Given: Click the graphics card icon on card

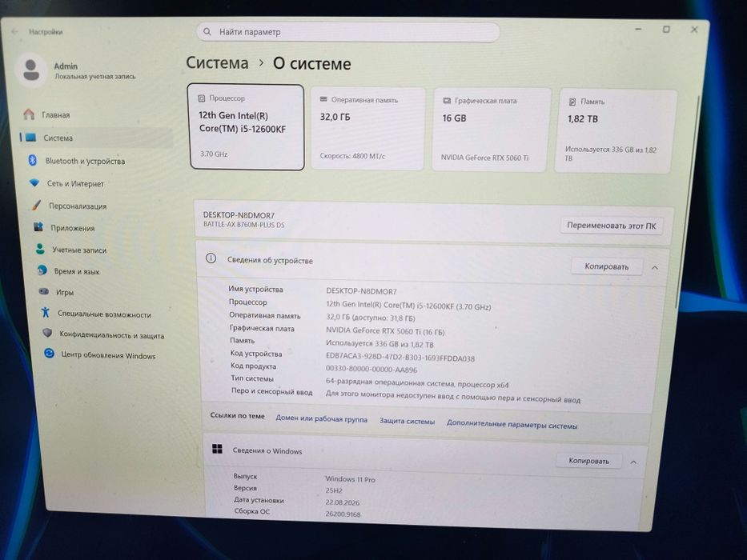Looking at the screenshot, I should pyautogui.click(x=447, y=101).
